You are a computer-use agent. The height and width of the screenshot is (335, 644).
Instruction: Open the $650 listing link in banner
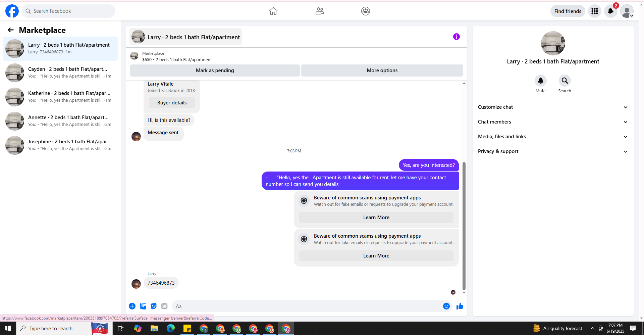pos(177,59)
